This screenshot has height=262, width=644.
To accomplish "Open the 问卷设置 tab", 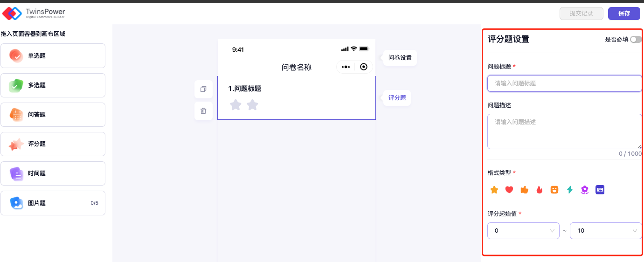I will coord(400,58).
